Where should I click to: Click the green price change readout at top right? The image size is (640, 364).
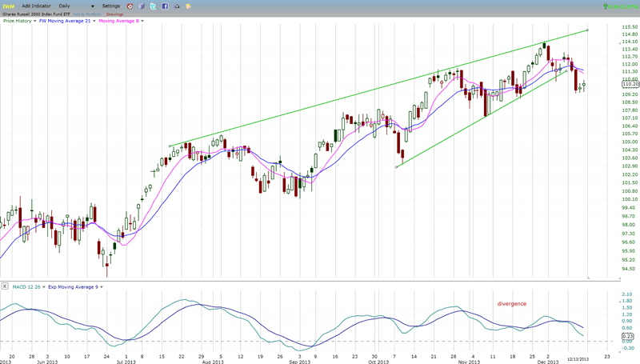(621, 6)
